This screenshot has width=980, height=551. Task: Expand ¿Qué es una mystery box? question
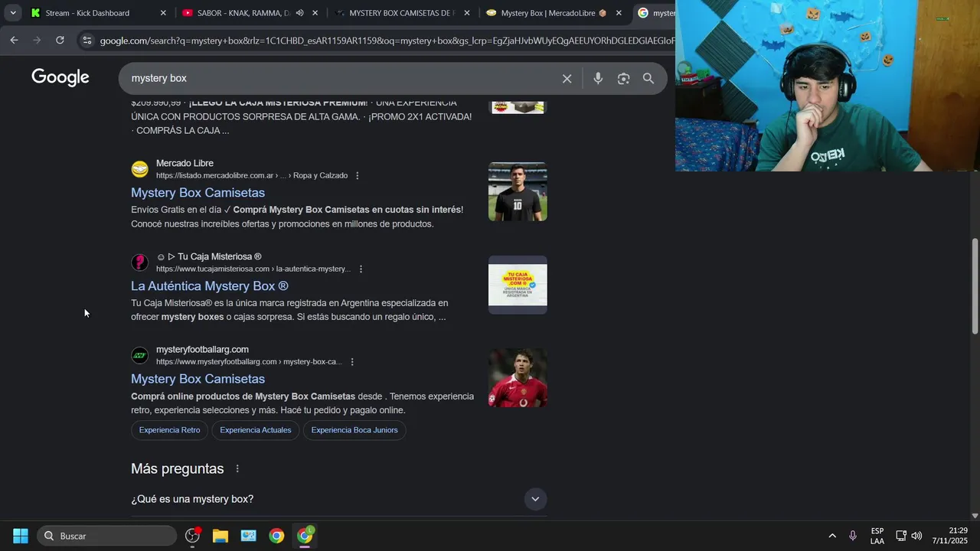338,499
